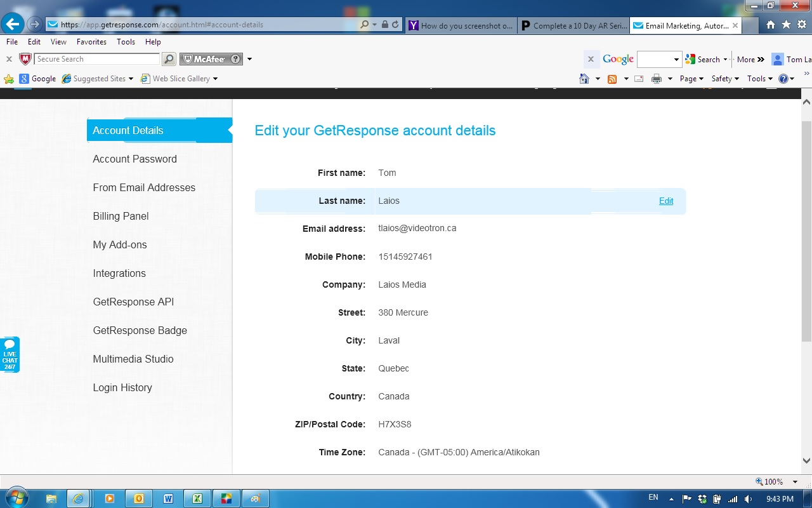Click the Print icon in command bar
Screen dimensions: 812x508
coord(657,79)
